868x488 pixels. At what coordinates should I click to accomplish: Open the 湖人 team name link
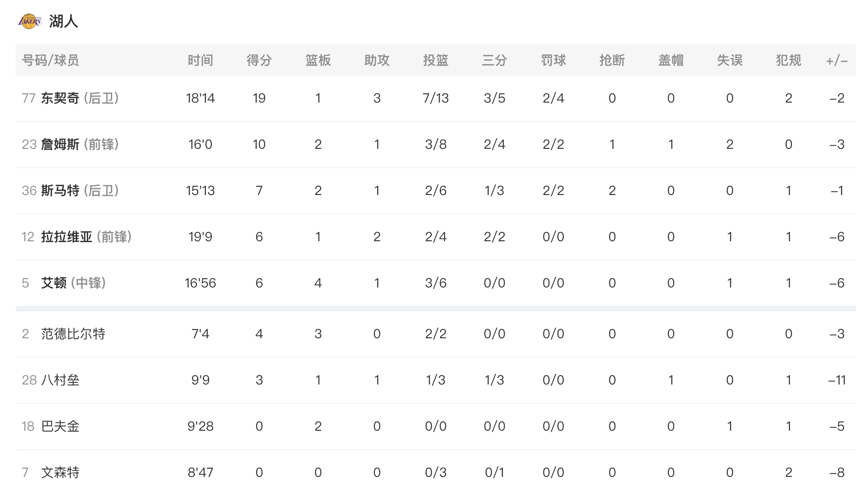click(64, 21)
